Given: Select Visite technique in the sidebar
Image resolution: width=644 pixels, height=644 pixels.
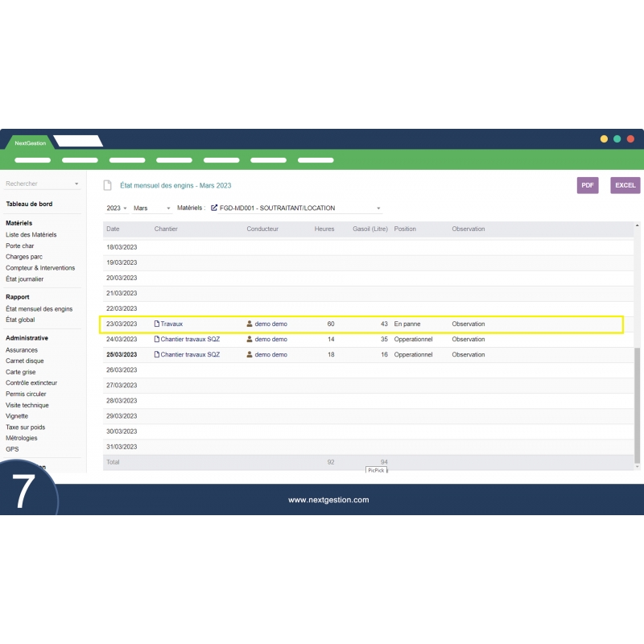Looking at the screenshot, I should pyautogui.click(x=27, y=405).
